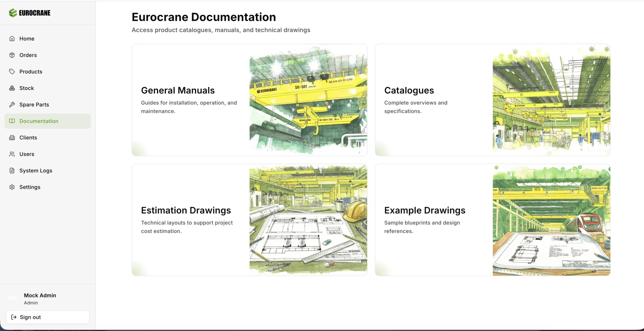Open the General Manuals heading

pos(178,90)
